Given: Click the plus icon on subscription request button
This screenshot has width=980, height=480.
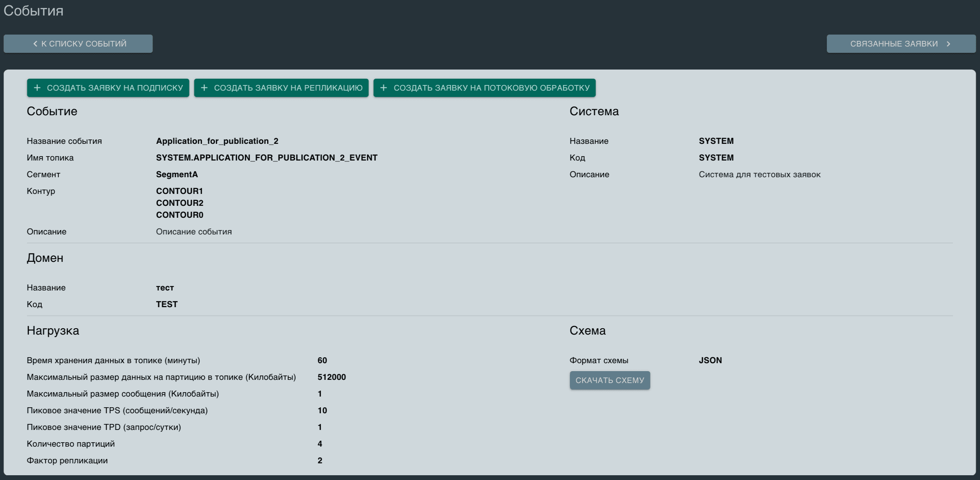Looking at the screenshot, I should [37, 88].
